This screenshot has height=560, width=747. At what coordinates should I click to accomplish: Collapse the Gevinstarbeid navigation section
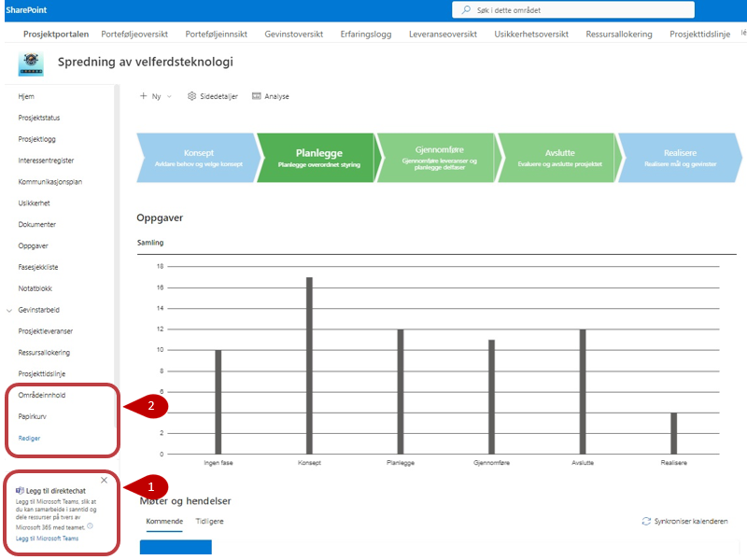[x=10, y=310]
